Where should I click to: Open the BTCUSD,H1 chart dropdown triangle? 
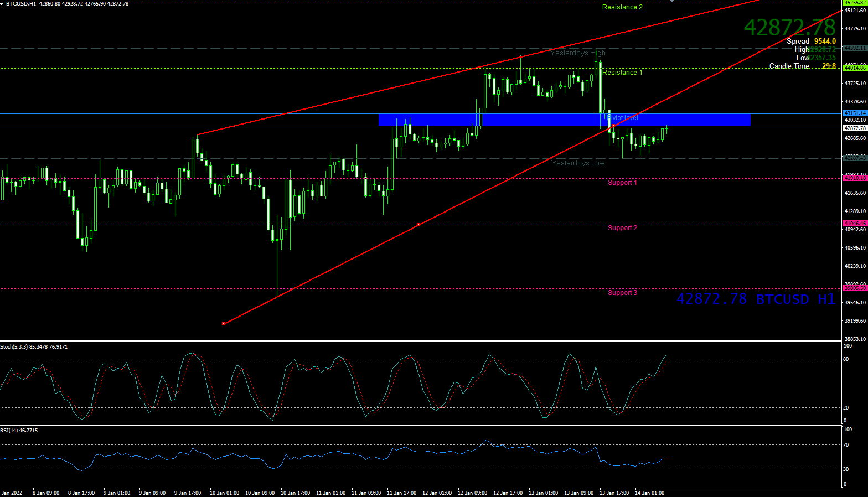(x=2, y=4)
